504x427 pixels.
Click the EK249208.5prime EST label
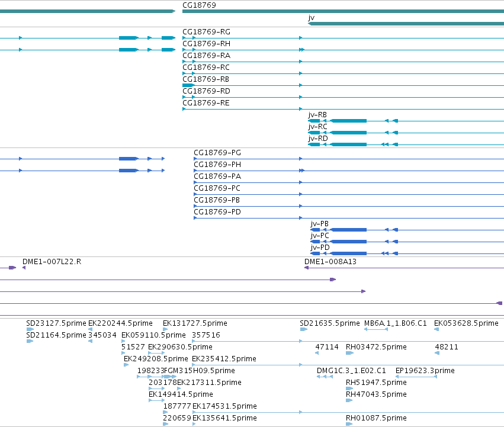[x=156, y=359]
